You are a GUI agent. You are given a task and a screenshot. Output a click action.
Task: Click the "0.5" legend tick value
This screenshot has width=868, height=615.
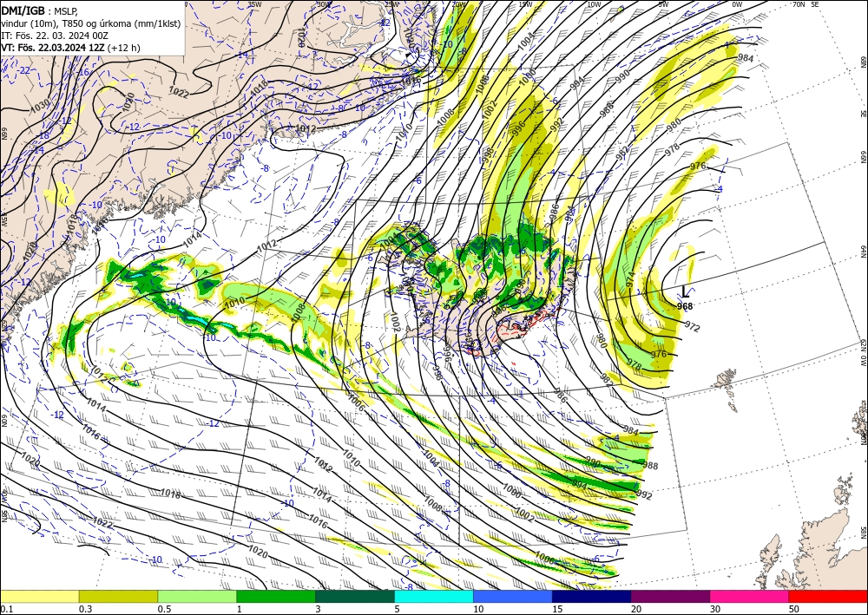pyautogui.click(x=164, y=609)
